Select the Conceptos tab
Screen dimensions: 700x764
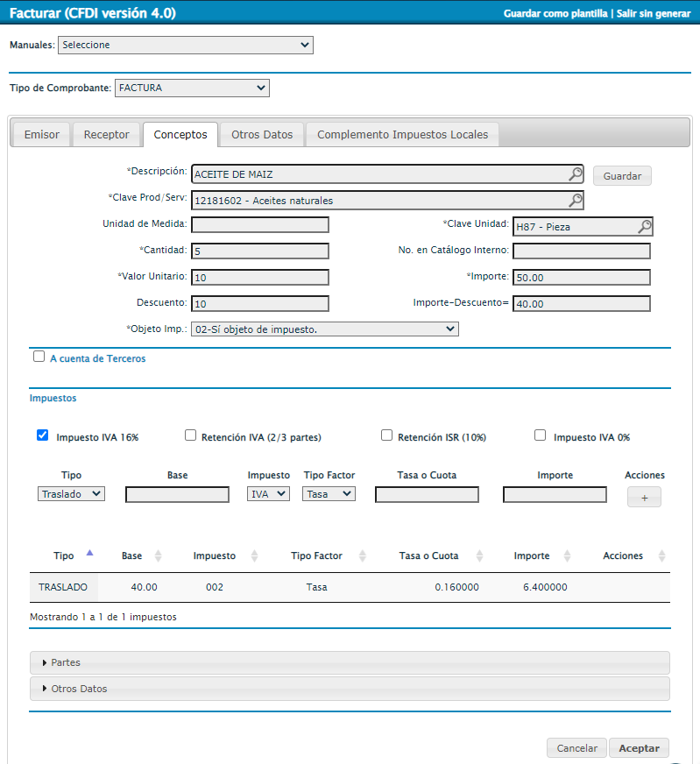[x=180, y=134]
